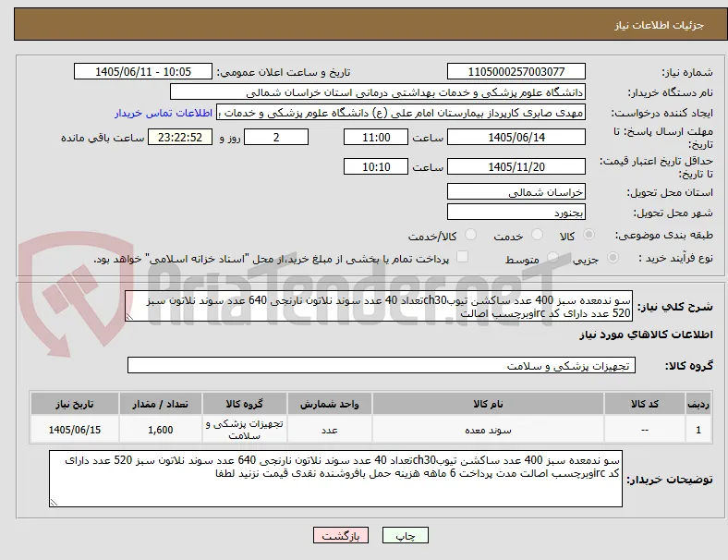Click the کد کالا column header
This screenshot has height=560, width=728.
click(x=645, y=404)
